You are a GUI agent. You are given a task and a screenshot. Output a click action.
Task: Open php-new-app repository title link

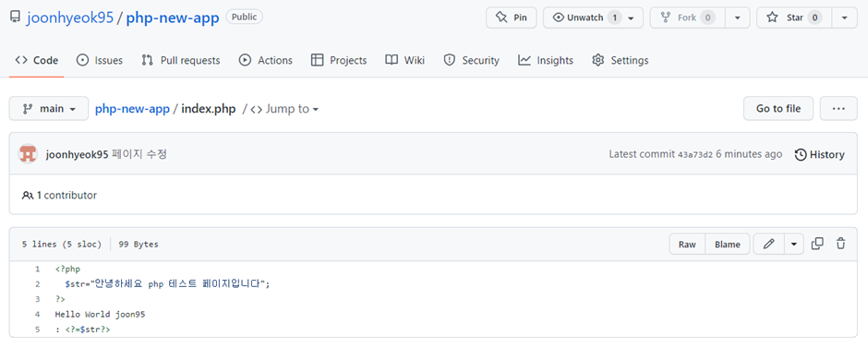173,18
